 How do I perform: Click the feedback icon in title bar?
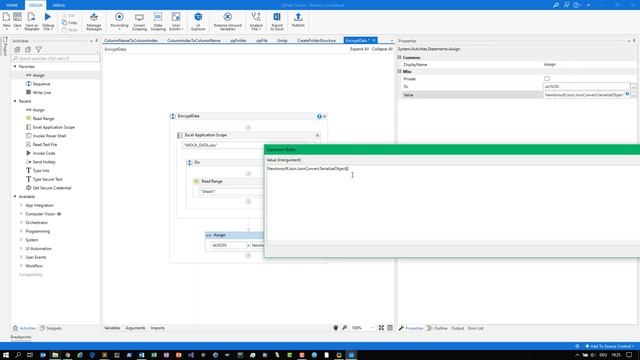pyautogui.click(x=567, y=5)
